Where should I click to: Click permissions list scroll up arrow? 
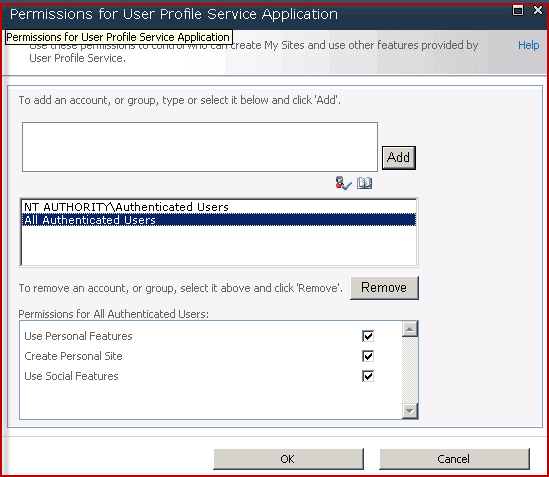pos(410,329)
